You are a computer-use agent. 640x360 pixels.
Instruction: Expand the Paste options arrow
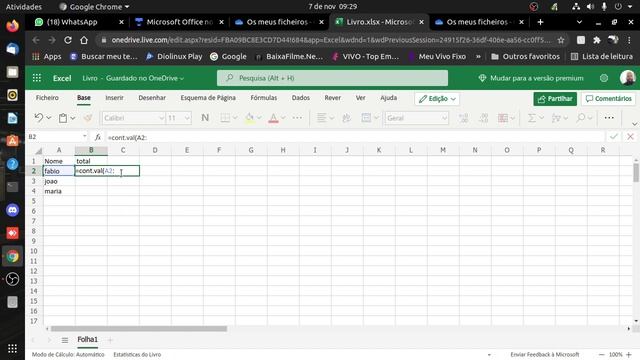point(73,118)
